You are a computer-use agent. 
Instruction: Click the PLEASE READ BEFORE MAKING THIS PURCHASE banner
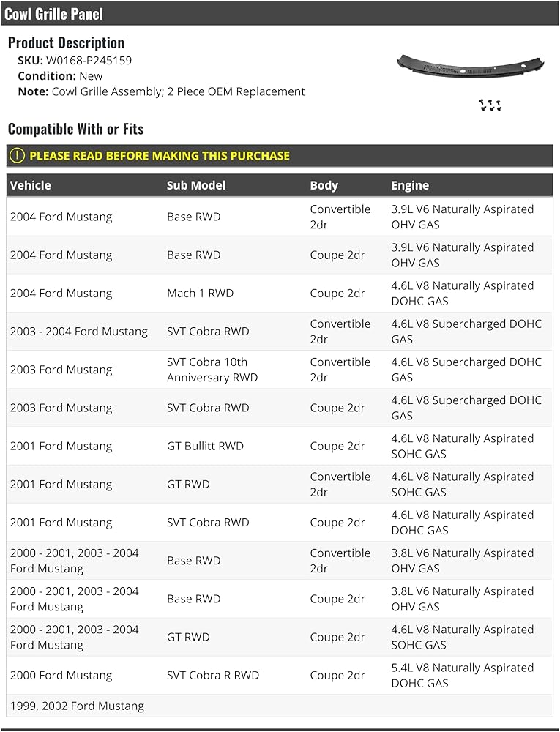[x=280, y=155]
